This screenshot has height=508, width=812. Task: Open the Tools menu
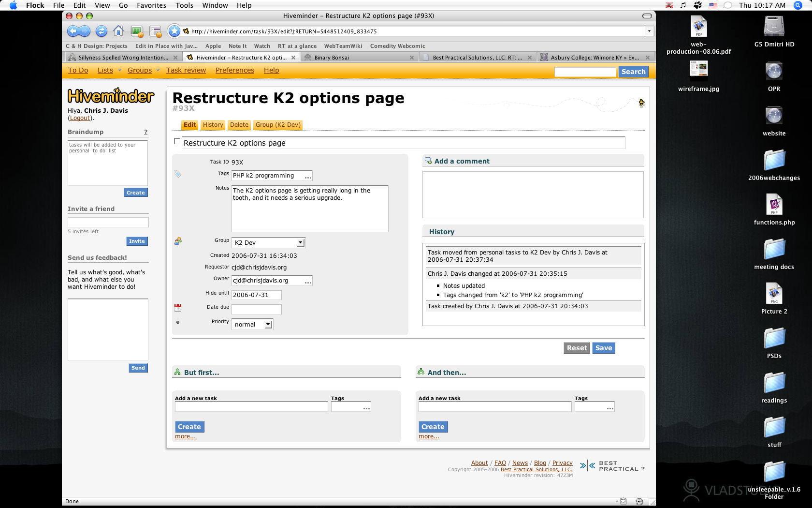tap(184, 5)
